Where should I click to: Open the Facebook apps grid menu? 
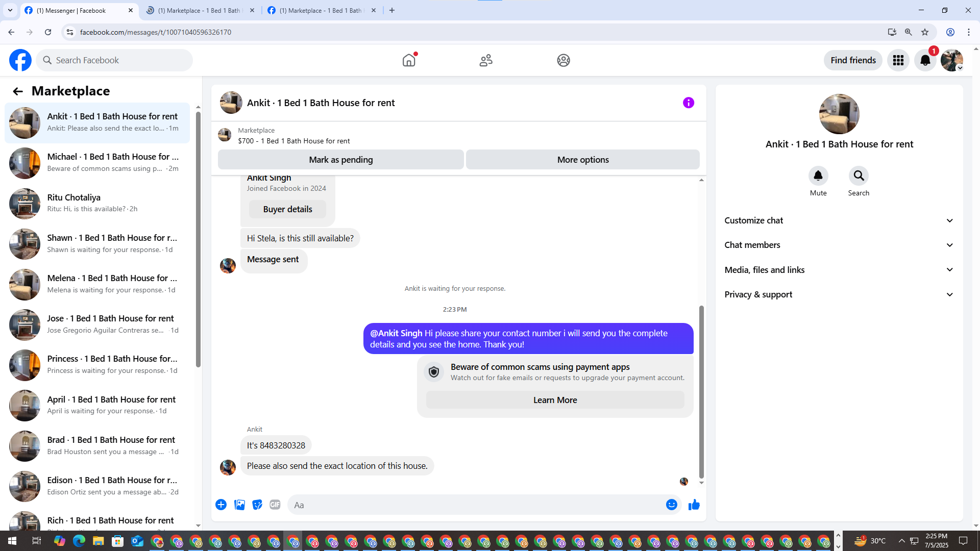pyautogui.click(x=898, y=60)
